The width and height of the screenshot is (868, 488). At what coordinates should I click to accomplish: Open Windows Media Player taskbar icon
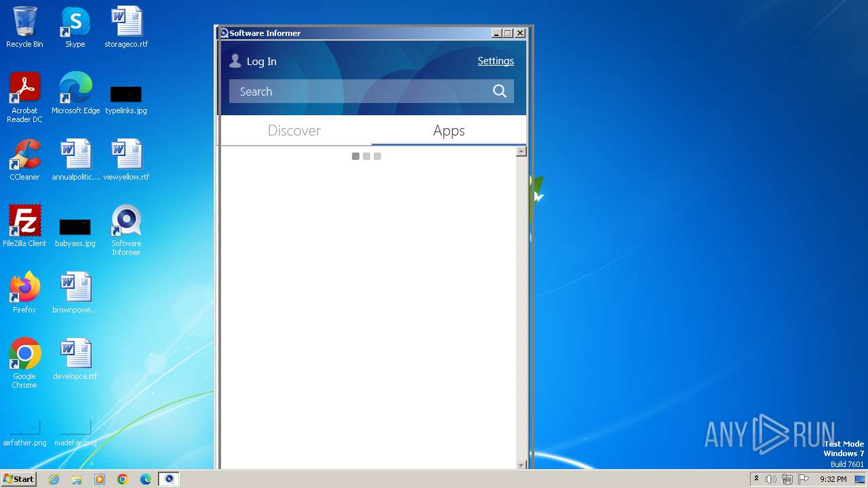click(x=100, y=479)
